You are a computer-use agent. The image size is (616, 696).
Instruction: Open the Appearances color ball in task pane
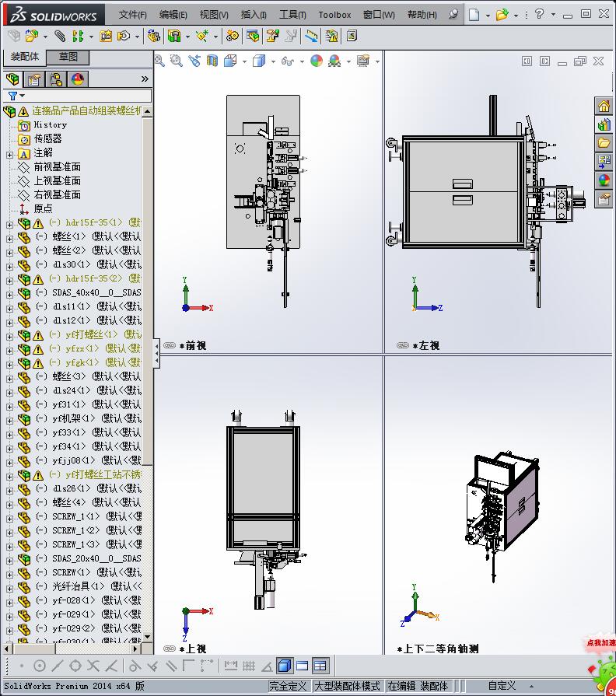click(x=604, y=180)
